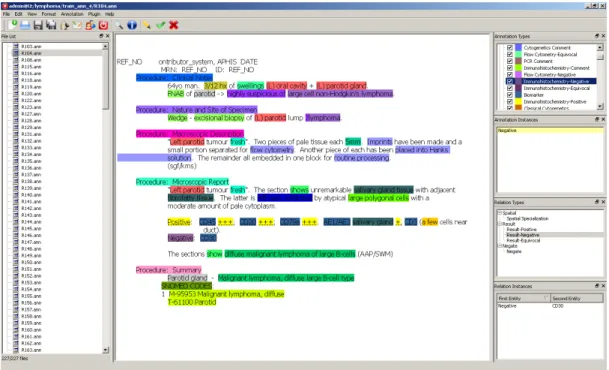Float the File List panel with its dock icon

[x=101, y=36]
